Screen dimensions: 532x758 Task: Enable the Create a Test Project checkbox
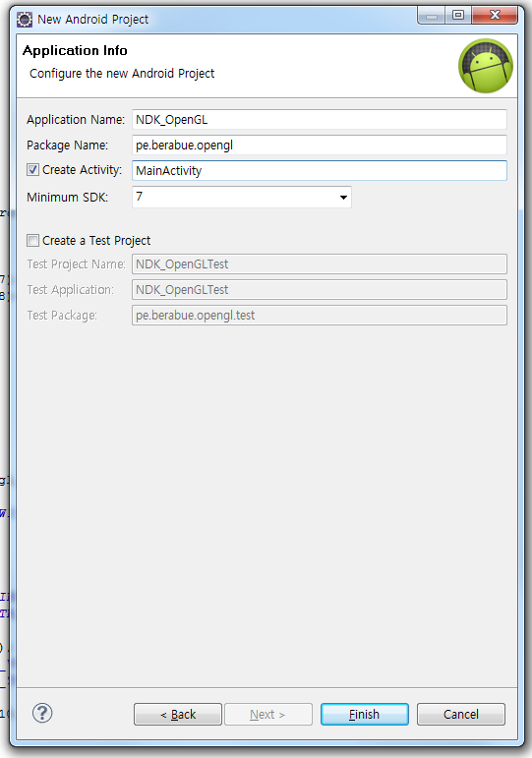[x=32, y=240]
